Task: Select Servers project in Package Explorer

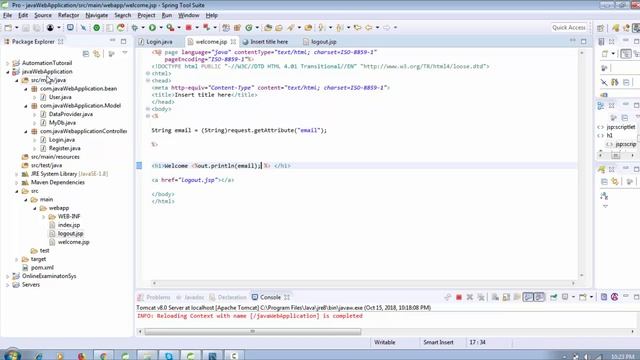Action: pos(31,285)
